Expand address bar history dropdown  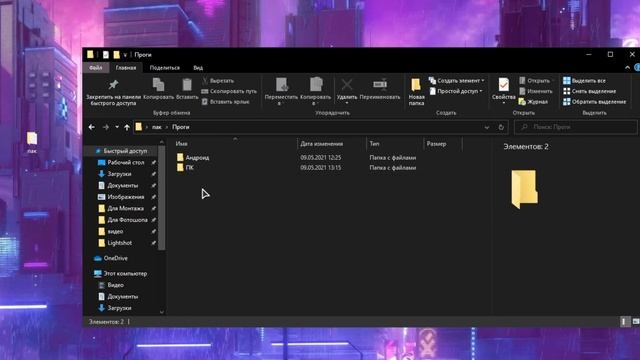pos(487,127)
